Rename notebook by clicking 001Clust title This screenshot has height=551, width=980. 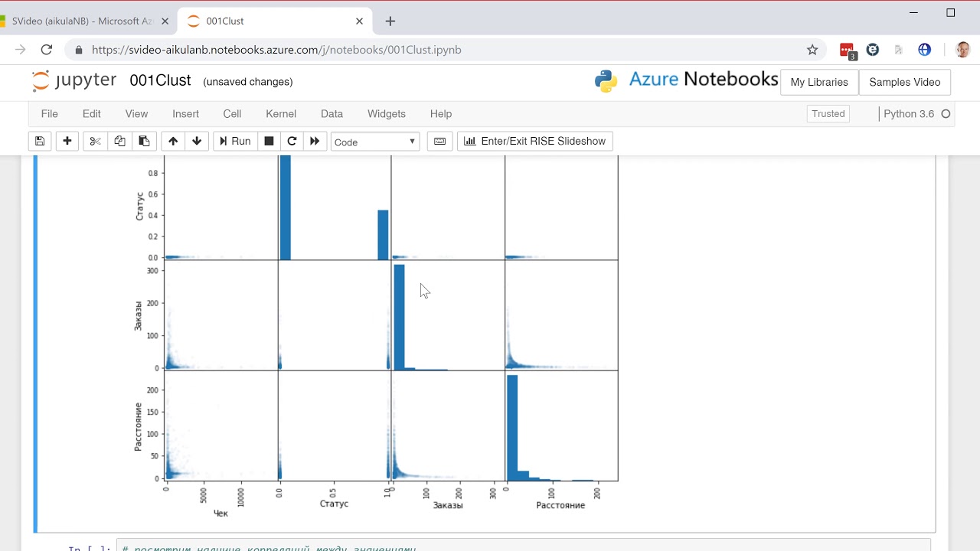[x=160, y=80]
